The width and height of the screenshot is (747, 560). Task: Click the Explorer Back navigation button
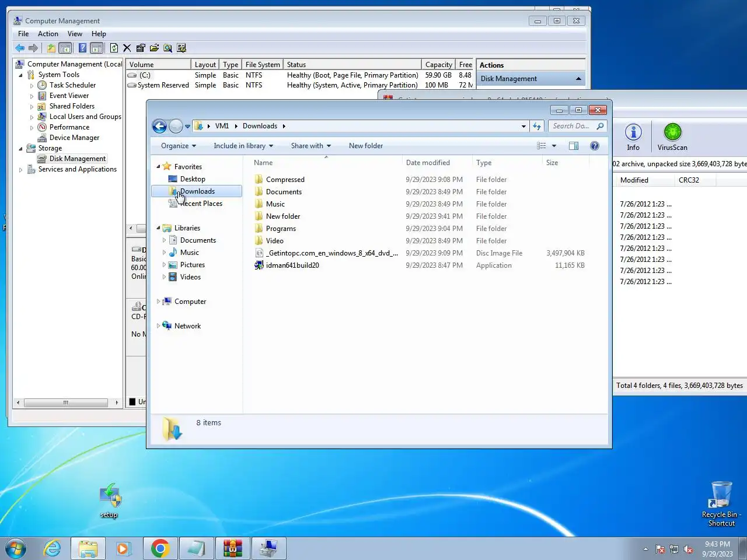tap(159, 126)
